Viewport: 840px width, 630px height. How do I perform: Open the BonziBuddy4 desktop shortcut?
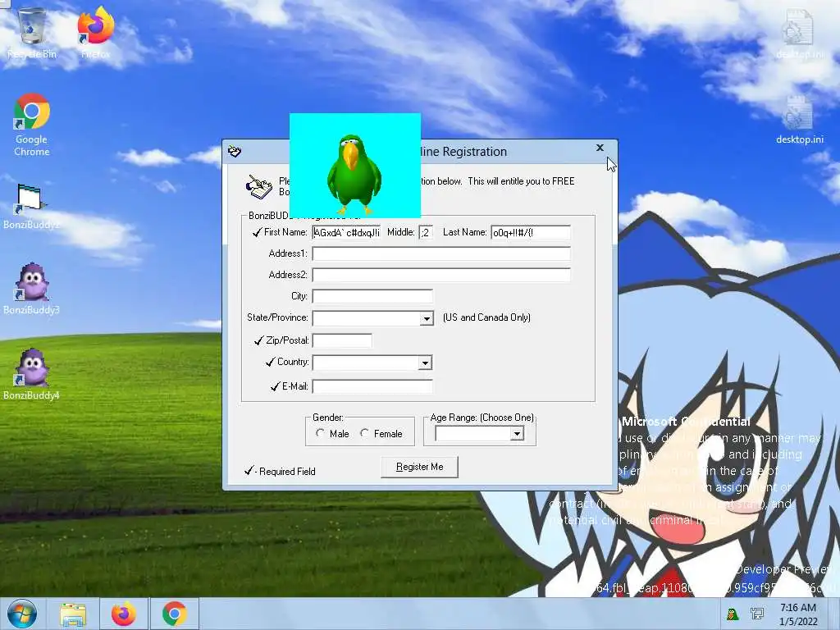(x=32, y=374)
